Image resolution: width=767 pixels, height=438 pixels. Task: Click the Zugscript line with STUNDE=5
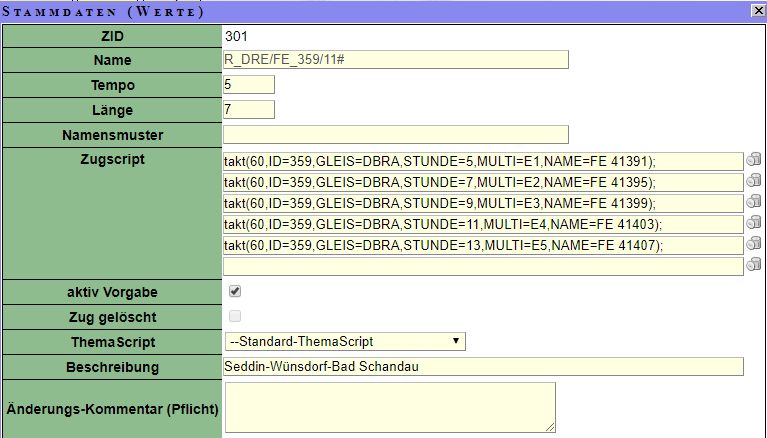point(482,161)
